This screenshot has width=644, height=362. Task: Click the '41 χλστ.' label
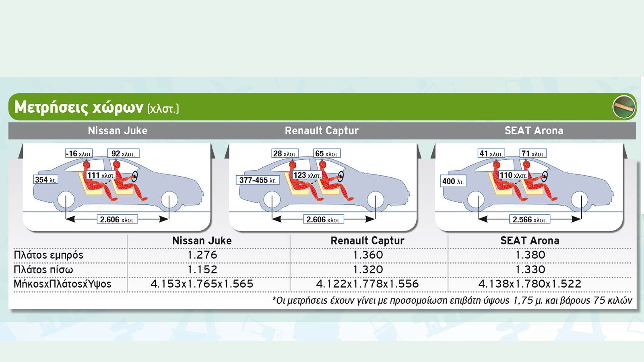(491, 154)
